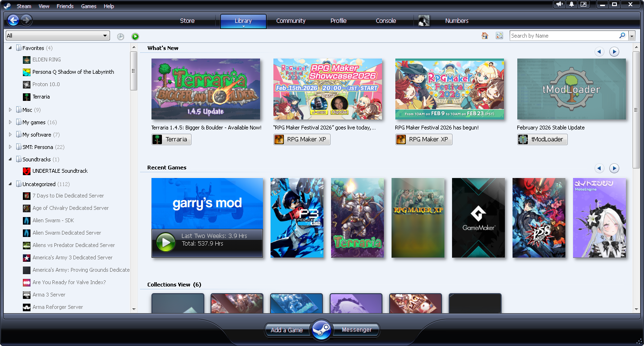
Task: Click the Persona Q sidebar icon
Action: [27, 72]
